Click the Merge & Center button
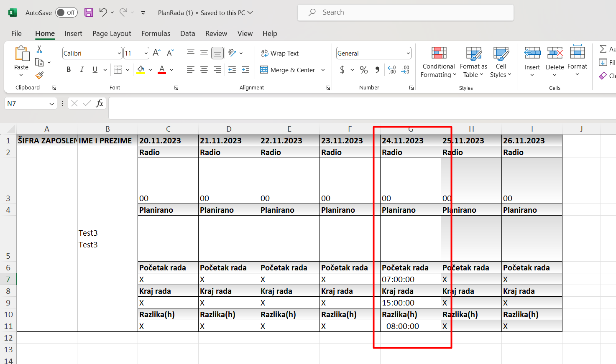Image resolution: width=616 pixels, height=364 pixels. coord(288,70)
